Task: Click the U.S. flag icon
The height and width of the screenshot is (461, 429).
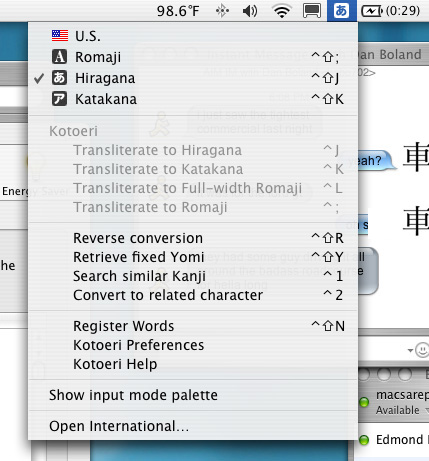Action: click(60, 35)
